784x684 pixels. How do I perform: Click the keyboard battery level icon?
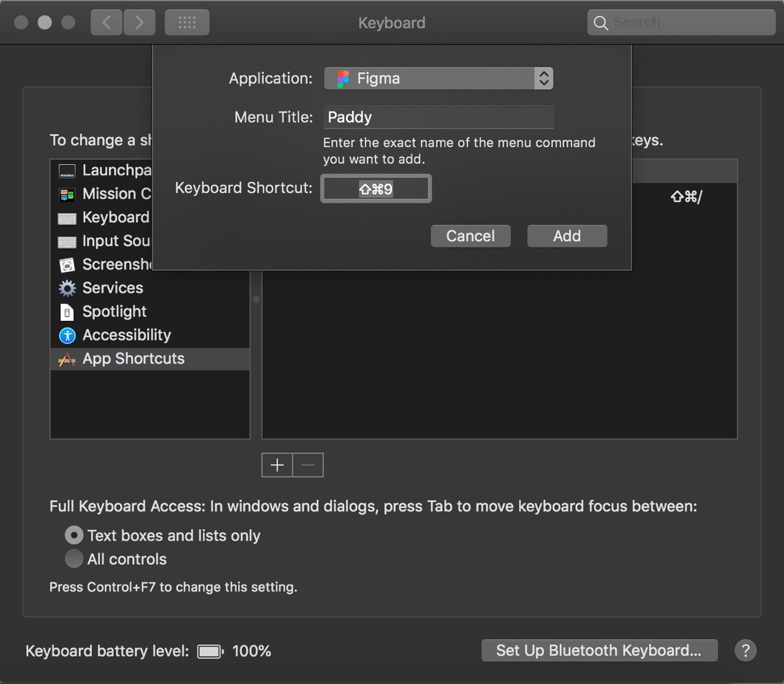click(x=210, y=651)
